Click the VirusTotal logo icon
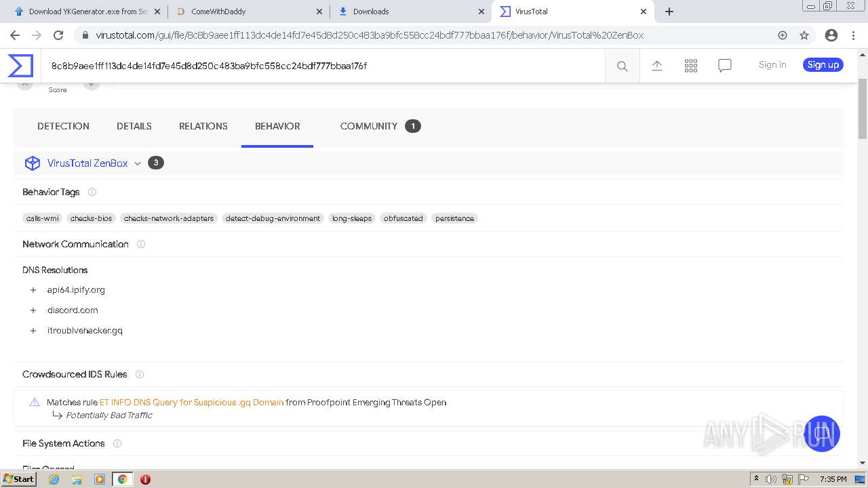Image resolution: width=868 pixels, height=488 pixels. pyautogui.click(x=20, y=66)
